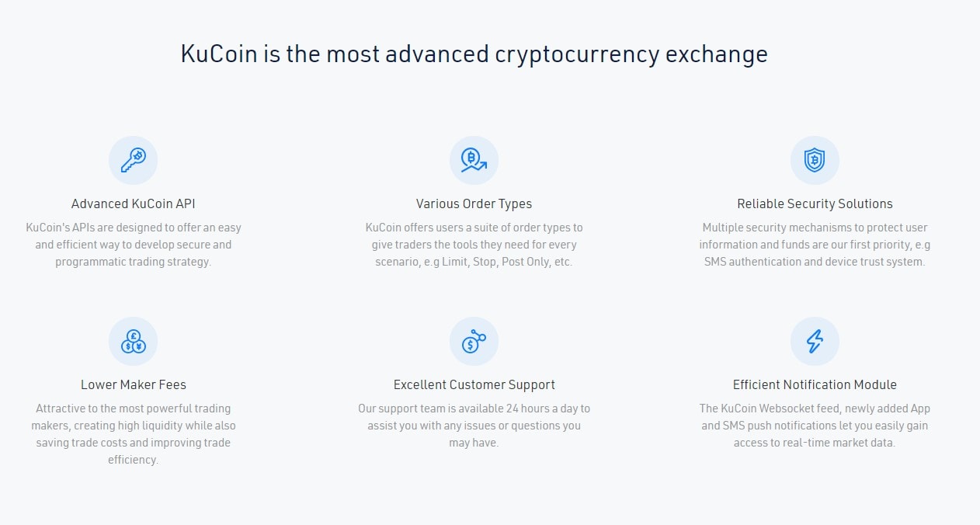This screenshot has width=980, height=525.
Task: Click the Various Order Types heading
Action: (x=474, y=203)
